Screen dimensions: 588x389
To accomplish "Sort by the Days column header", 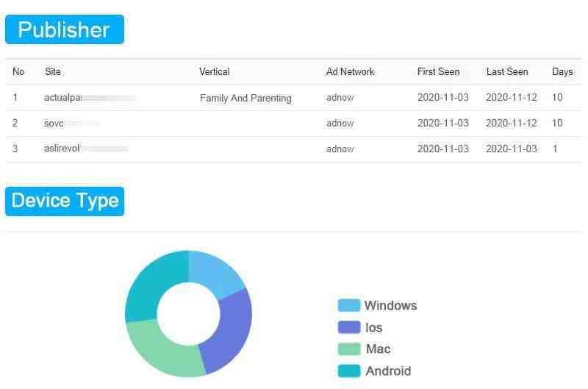I will (562, 71).
